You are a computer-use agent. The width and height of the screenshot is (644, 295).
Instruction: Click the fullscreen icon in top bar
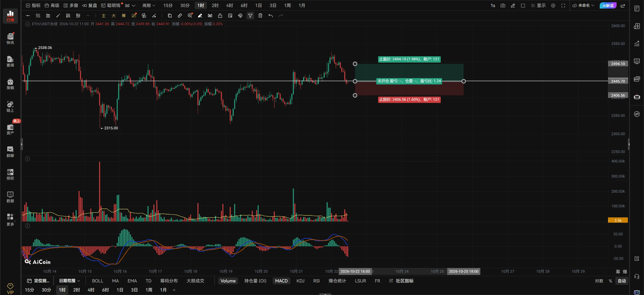(x=563, y=6)
